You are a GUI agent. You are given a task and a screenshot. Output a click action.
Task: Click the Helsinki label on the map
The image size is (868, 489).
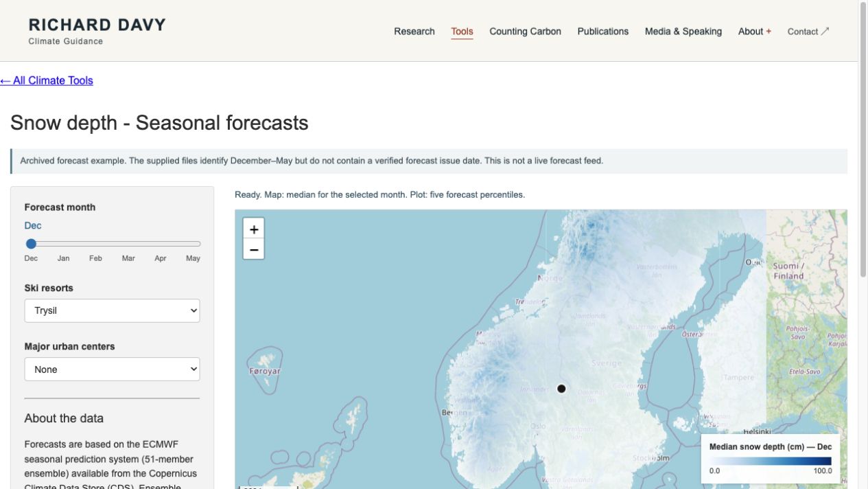757,431
